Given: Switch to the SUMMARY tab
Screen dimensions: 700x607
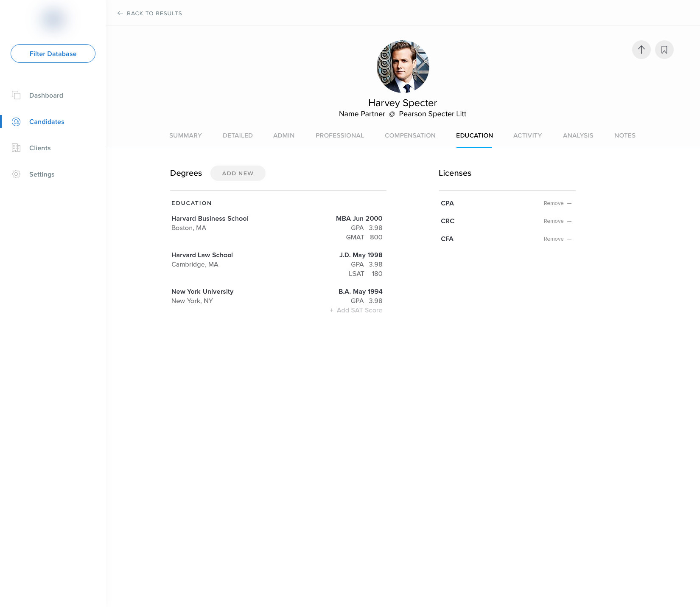Looking at the screenshot, I should pyautogui.click(x=185, y=135).
